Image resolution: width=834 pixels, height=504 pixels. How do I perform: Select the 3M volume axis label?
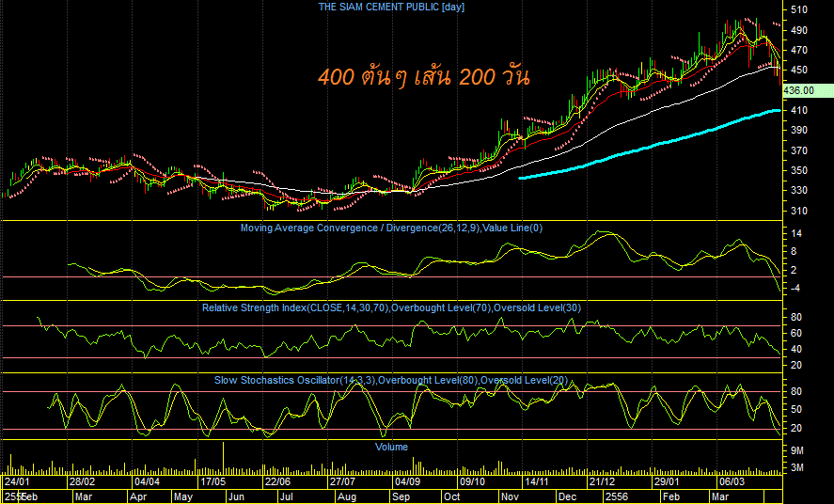tap(797, 468)
